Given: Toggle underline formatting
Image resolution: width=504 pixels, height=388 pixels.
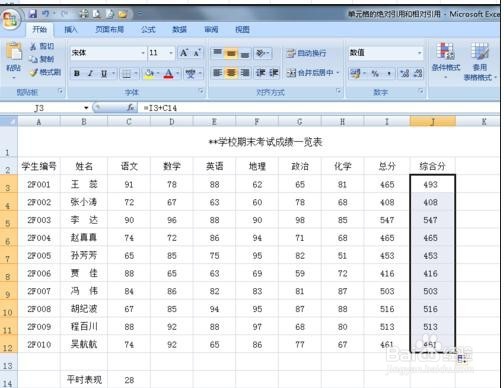Looking at the screenshot, I should tap(104, 73).
